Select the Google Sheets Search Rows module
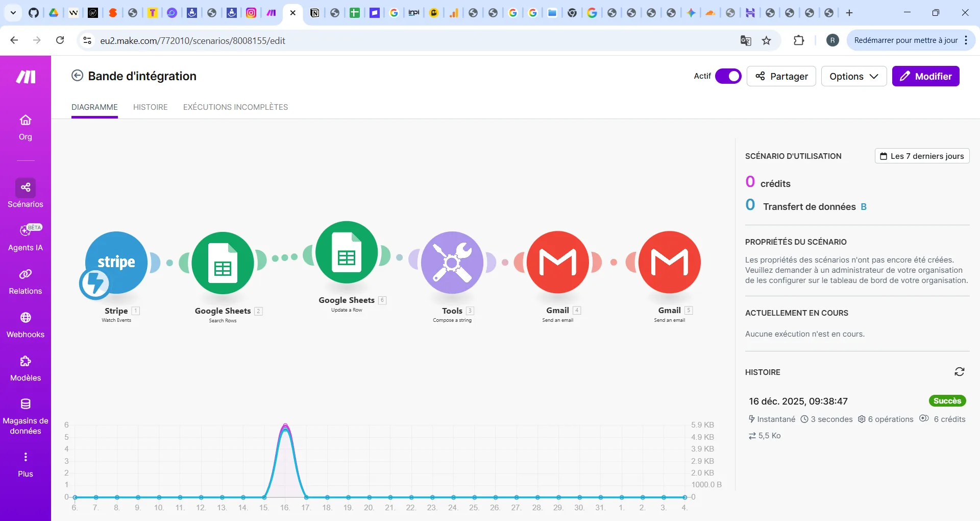The height and width of the screenshot is (521, 980). [x=223, y=263]
